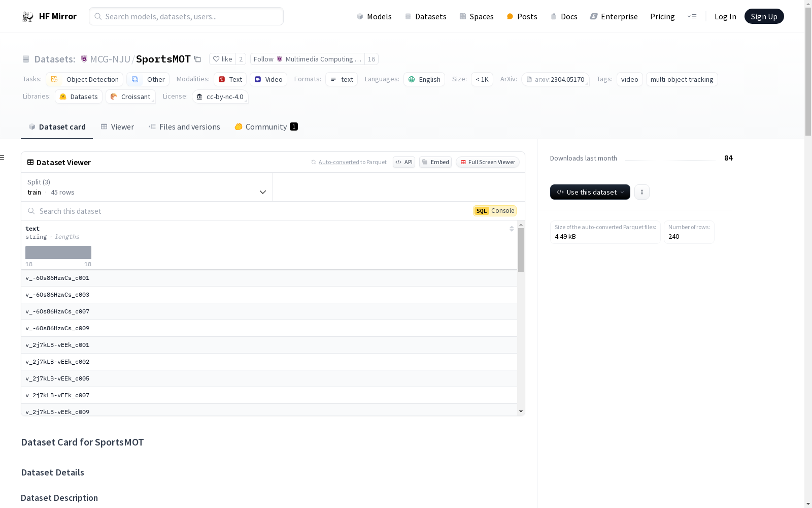Open the API button in viewer
812x508 pixels.
click(404, 163)
